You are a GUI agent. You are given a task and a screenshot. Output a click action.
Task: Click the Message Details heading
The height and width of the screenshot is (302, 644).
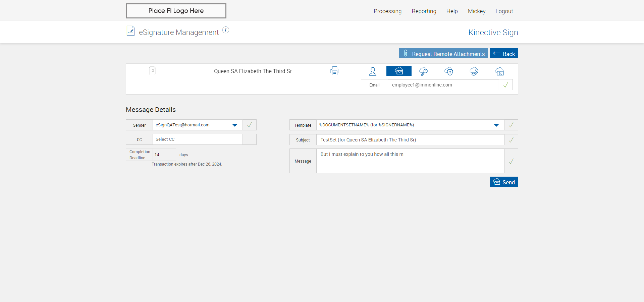(x=151, y=110)
